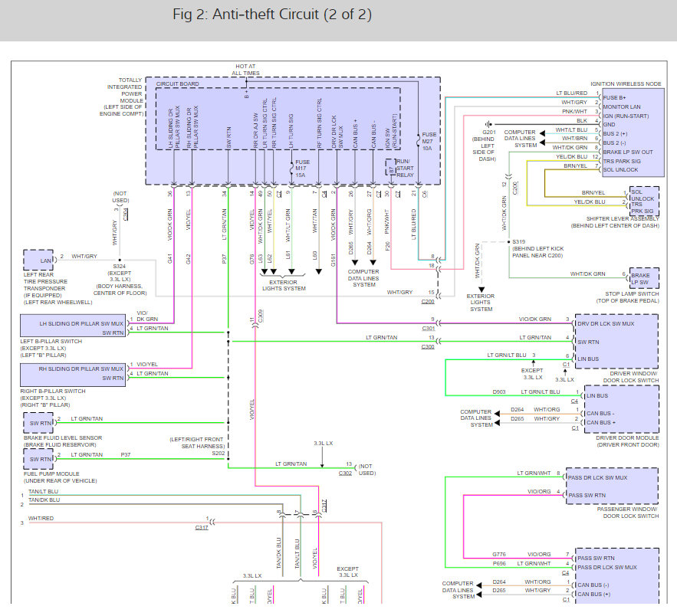Click the 'C301' connector label
This screenshot has height=616, width=677.
(428, 329)
